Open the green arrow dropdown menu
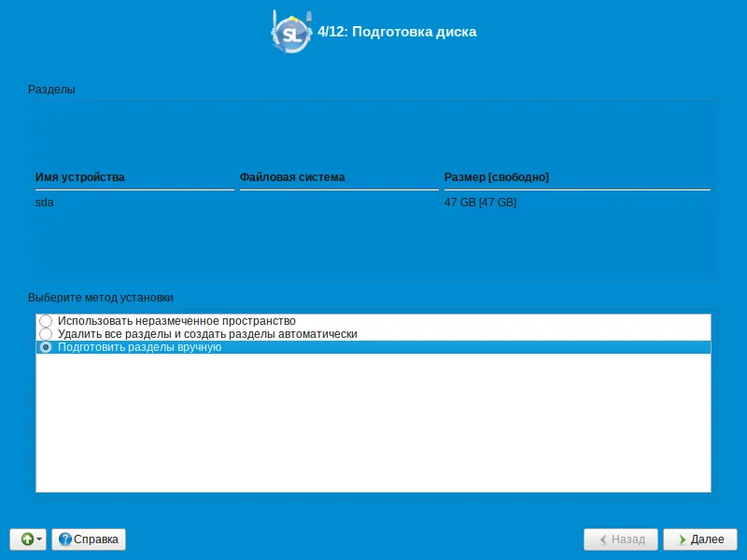The width and height of the screenshot is (747, 560). coord(28,539)
